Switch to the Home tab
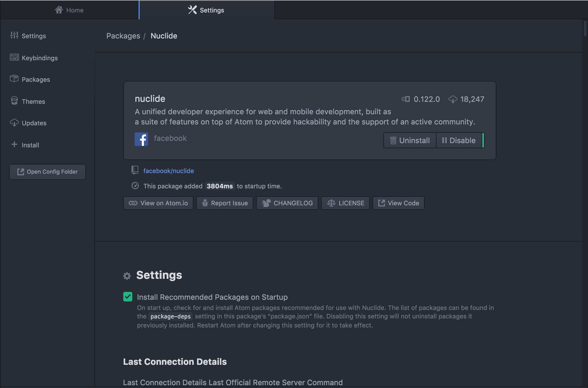 [69, 10]
